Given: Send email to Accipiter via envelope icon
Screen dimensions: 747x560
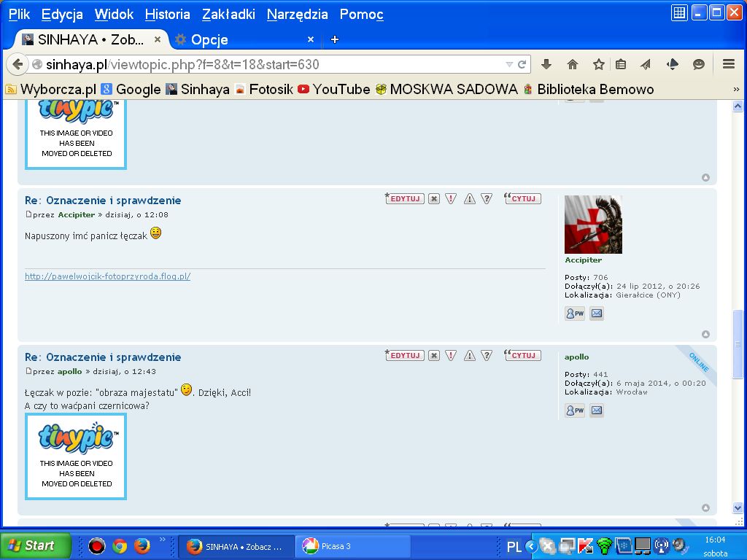Looking at the screenshot, I should point(597,314).
